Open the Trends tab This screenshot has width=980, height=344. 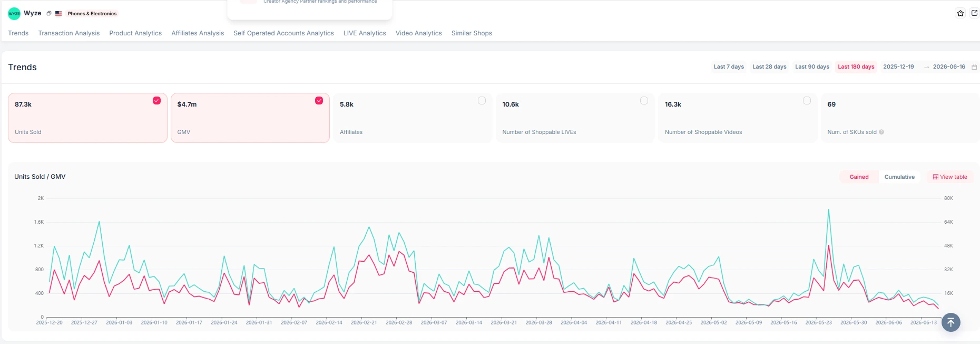coord(18,33)
